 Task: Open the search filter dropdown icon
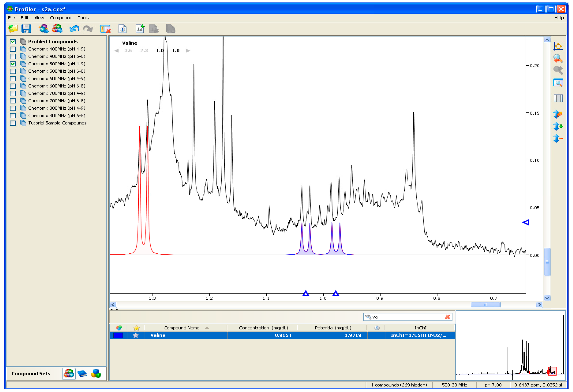[x=368, y=317]
